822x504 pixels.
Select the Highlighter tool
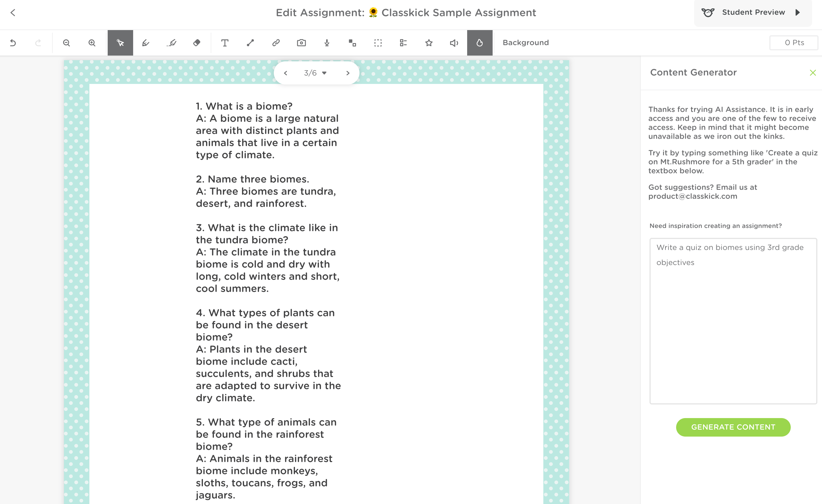(171, 43)
